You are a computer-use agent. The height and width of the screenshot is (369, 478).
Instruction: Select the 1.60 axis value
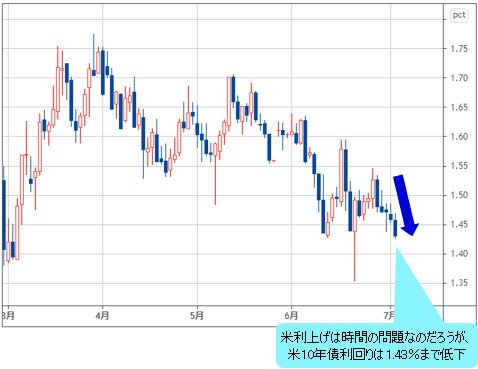[459, 136]
